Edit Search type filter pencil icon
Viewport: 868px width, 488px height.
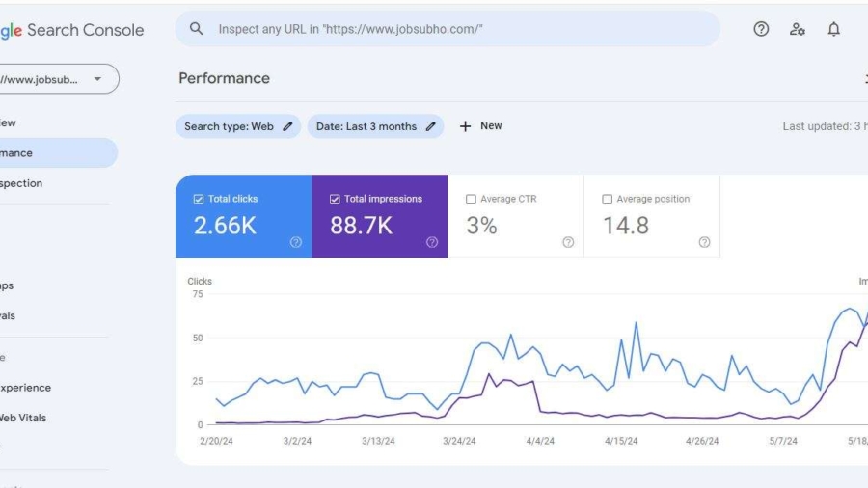click(287, 126)
